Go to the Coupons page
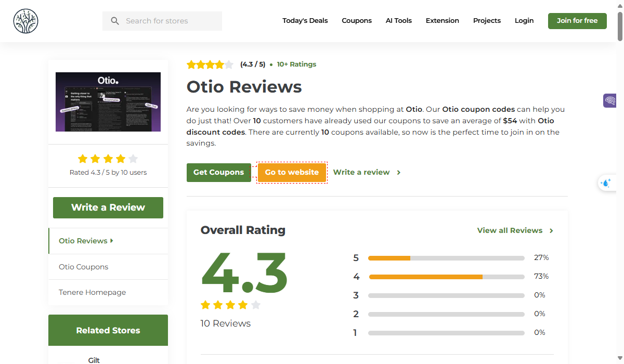This screenshot has height=364, width=624. 357,21
